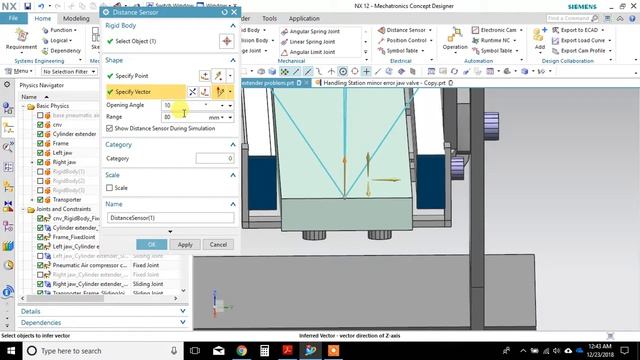Open the File tab

coord(13,18)
